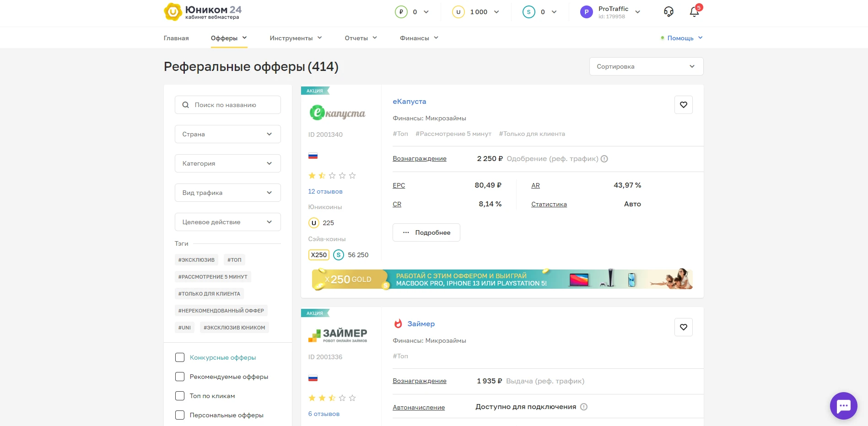
Task: Enable the Рекомендуемые офферы checkbox
Action: tap(180, 377)
